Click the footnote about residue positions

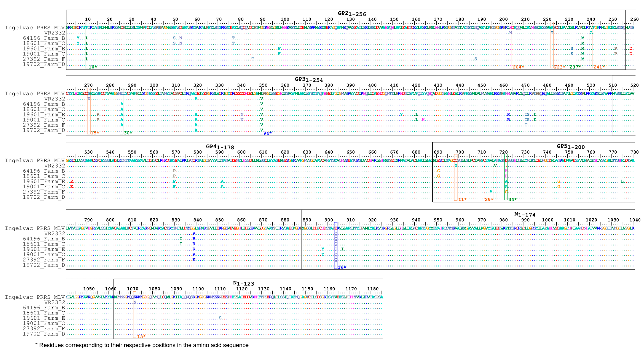coord(142,345)
